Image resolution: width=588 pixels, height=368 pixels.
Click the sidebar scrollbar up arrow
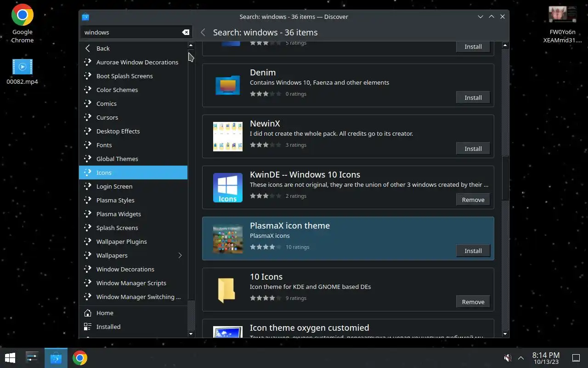coord(191,46)
